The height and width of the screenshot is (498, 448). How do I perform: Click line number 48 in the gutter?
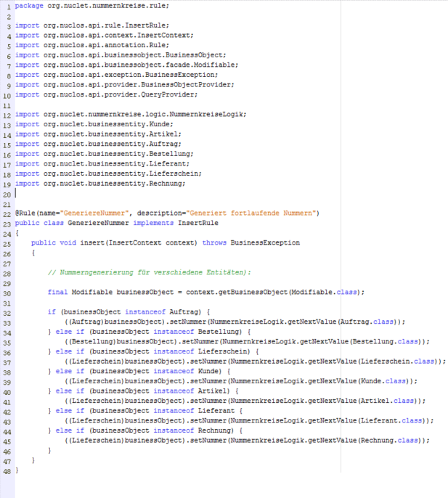(7, 471)
